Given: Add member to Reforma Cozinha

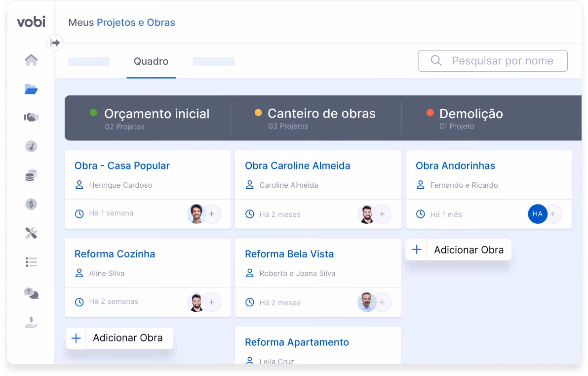Looking at the screenshot, I should 212,302.
